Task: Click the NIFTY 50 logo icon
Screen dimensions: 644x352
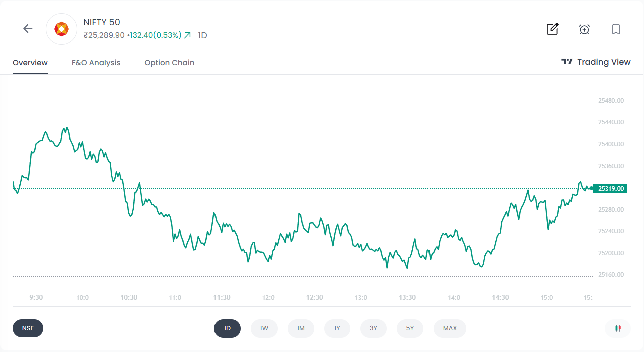Action: click(x=61, y=29)
